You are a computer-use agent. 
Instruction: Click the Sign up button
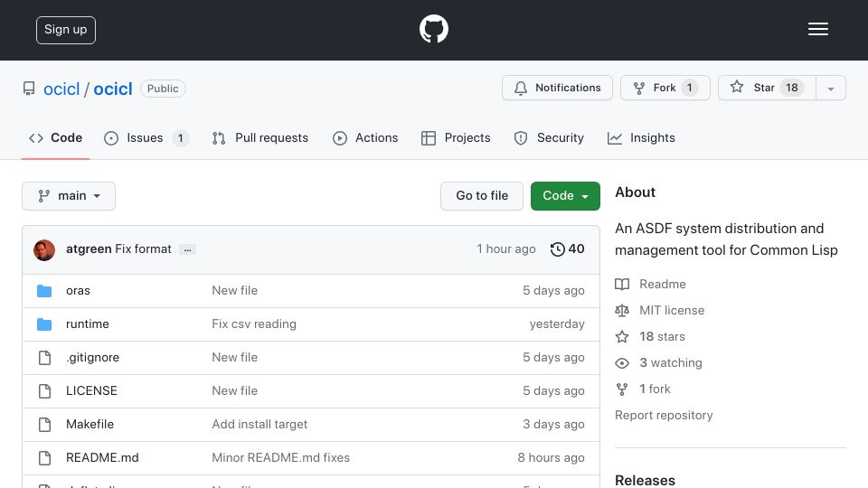[x=66, y=30]
